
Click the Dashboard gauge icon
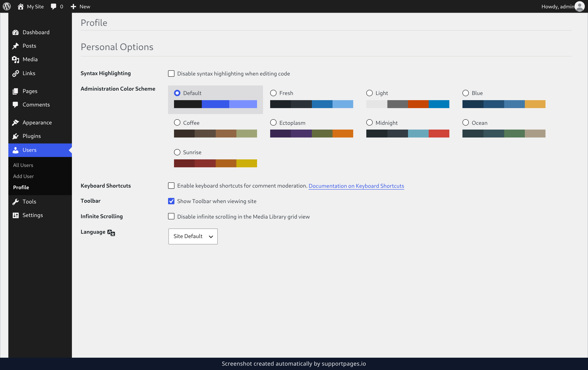(16, 32)
